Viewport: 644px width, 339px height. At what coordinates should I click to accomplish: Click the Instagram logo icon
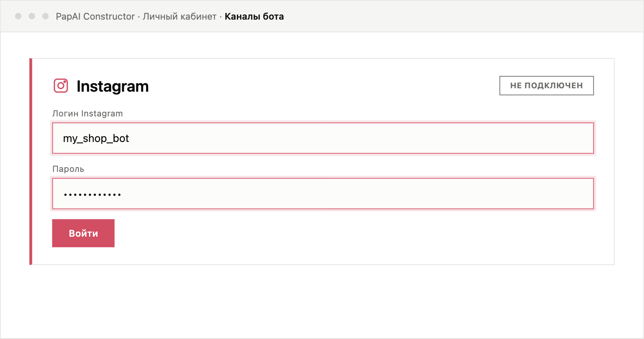click(x=61, y=86)
